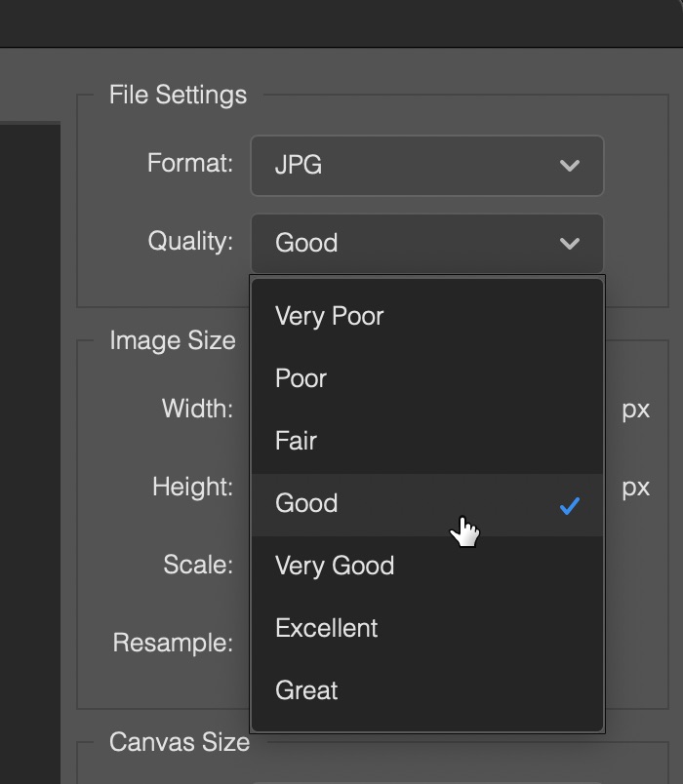683x784 pixels.
Task: Select the checked Good quality option
Action: [426, 504]
